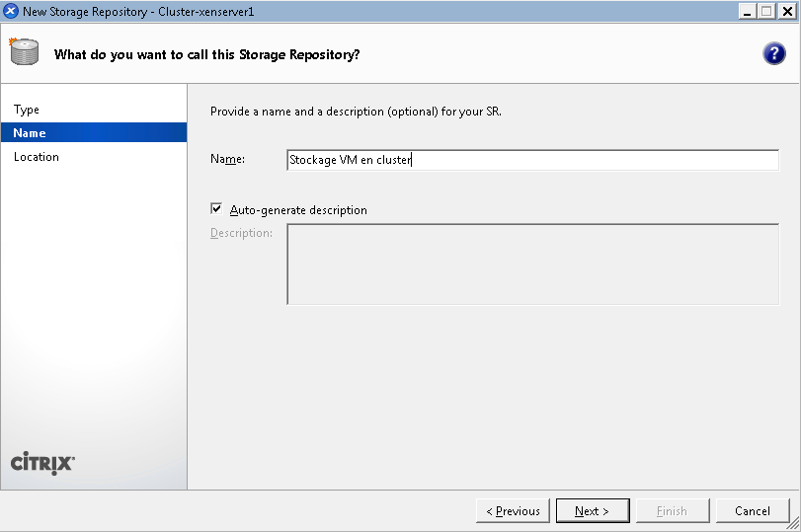801x532 pixels.
Task: Click the storage repository disk icon
Action: pos(24,52)
